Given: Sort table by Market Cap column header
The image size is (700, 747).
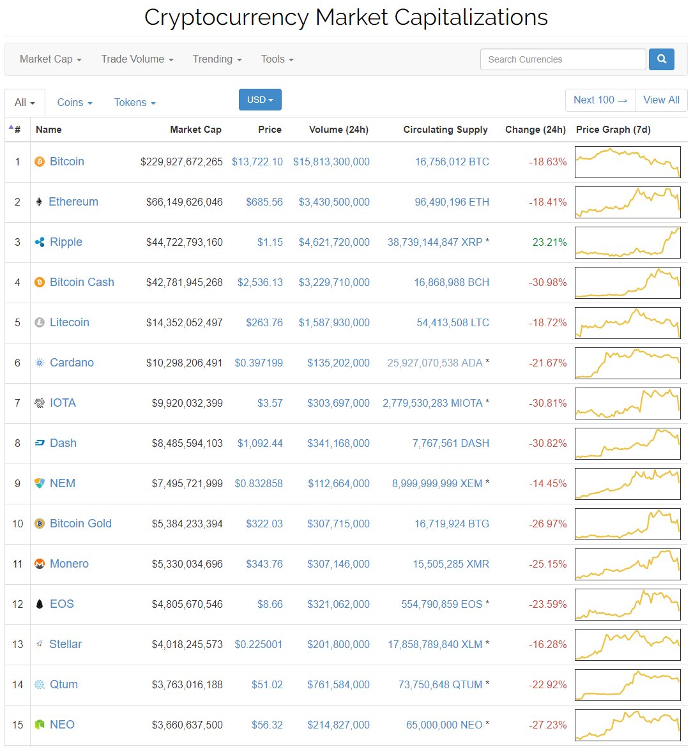Looking at the screenshot, I should point(196,130).
